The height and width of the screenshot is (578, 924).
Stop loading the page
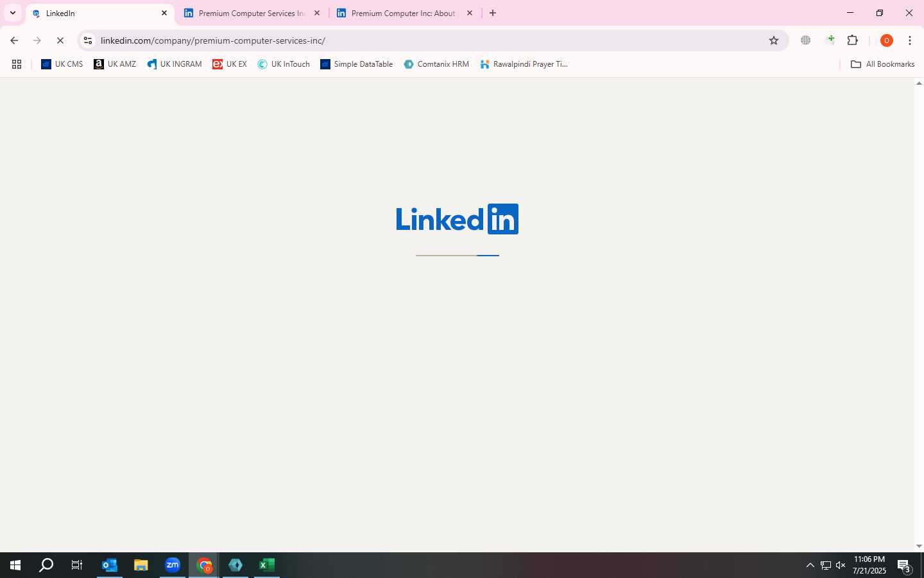point(60,40)
